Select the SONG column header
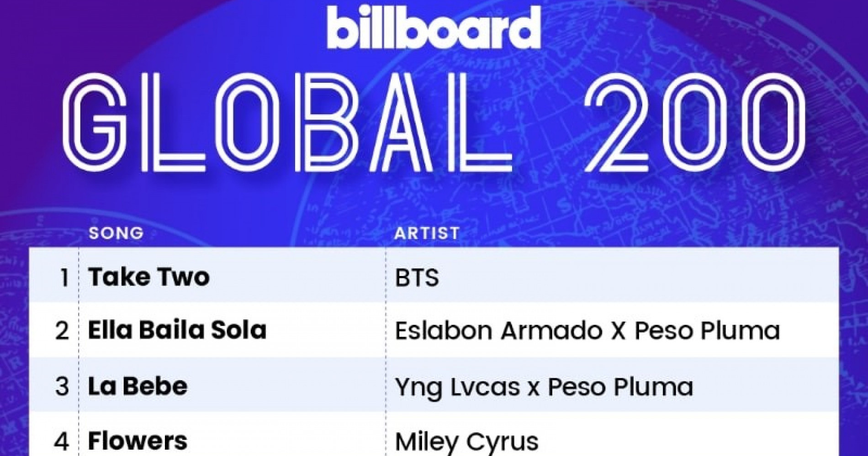This screenshot has width=868, height=456. (116, 233)
